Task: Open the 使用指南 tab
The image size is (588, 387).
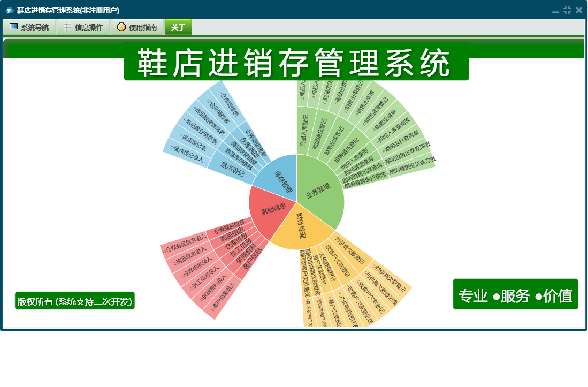Action: (x=138, y=27)
